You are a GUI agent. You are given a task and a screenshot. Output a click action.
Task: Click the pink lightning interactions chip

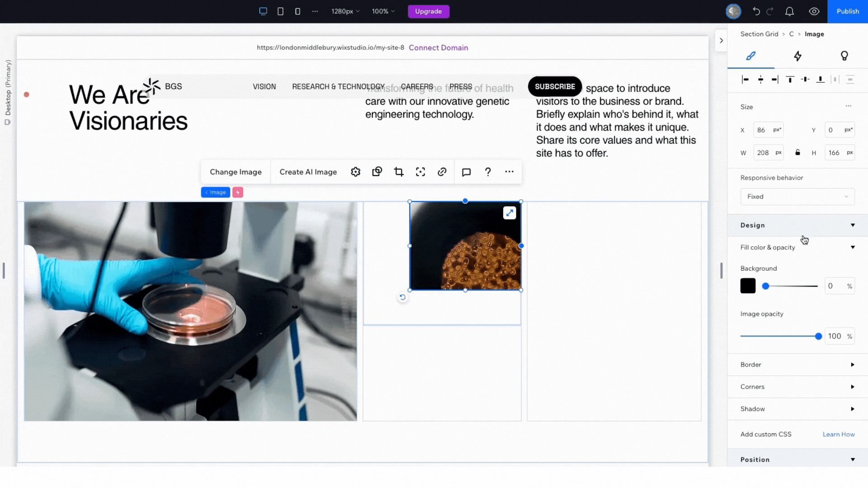(238, 192)
